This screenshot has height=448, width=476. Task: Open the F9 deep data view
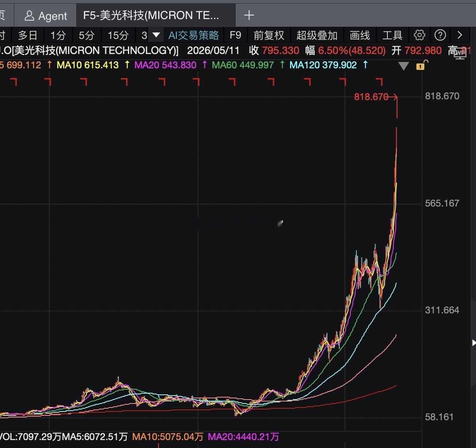[x=235, y=35]
